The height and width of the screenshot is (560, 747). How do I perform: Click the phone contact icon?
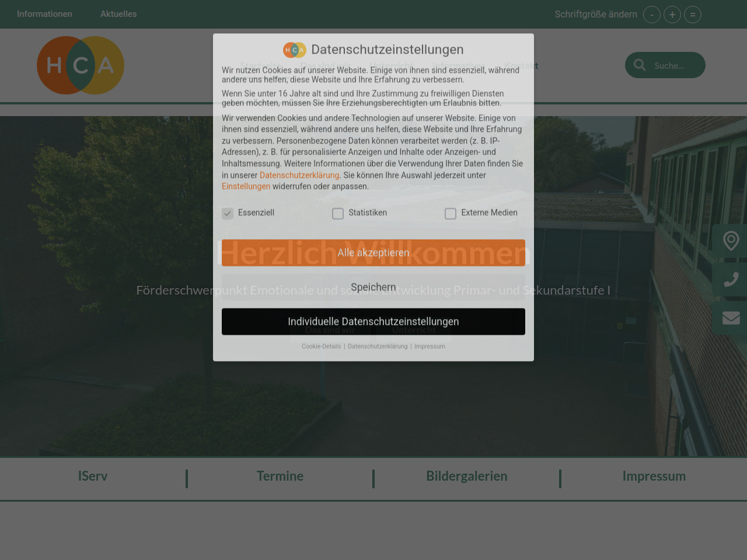(731, 280)
